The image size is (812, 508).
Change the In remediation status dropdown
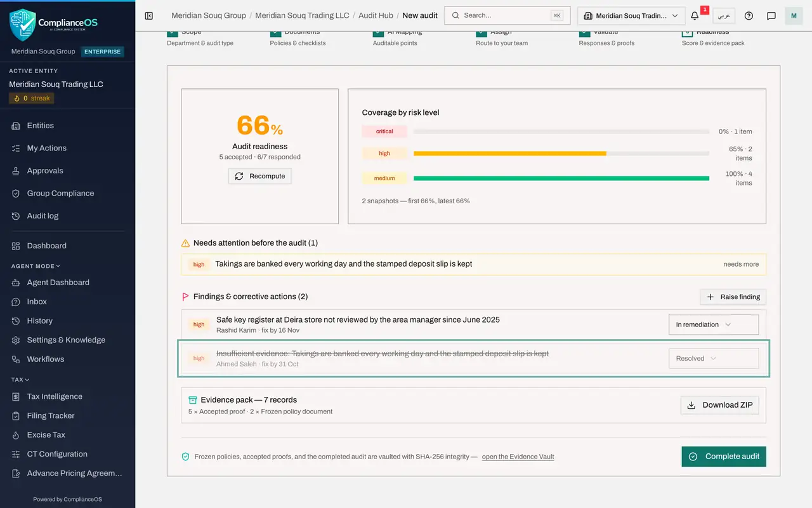(714, 324)
